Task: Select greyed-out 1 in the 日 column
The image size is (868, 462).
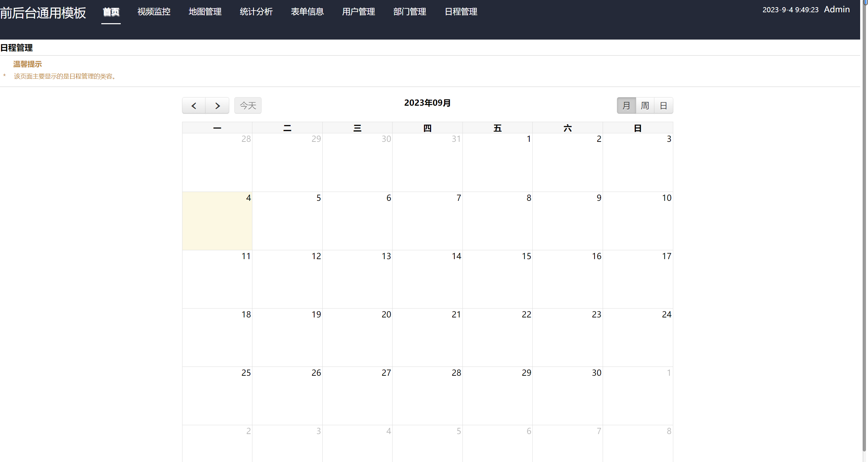Action: pyautogui.click(x=638, y=396)
